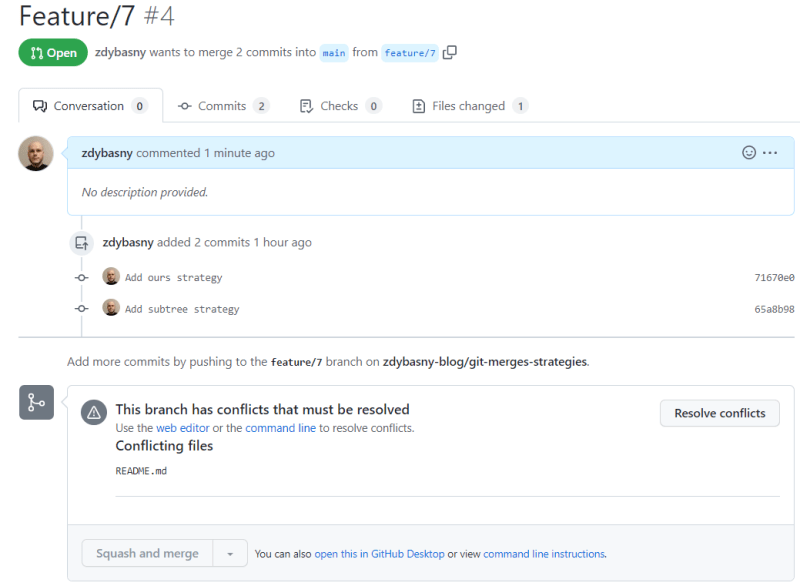The height and width of the screenshot is (586, 800).
Task: Open the web editor link
Action: tap(183, 428)
